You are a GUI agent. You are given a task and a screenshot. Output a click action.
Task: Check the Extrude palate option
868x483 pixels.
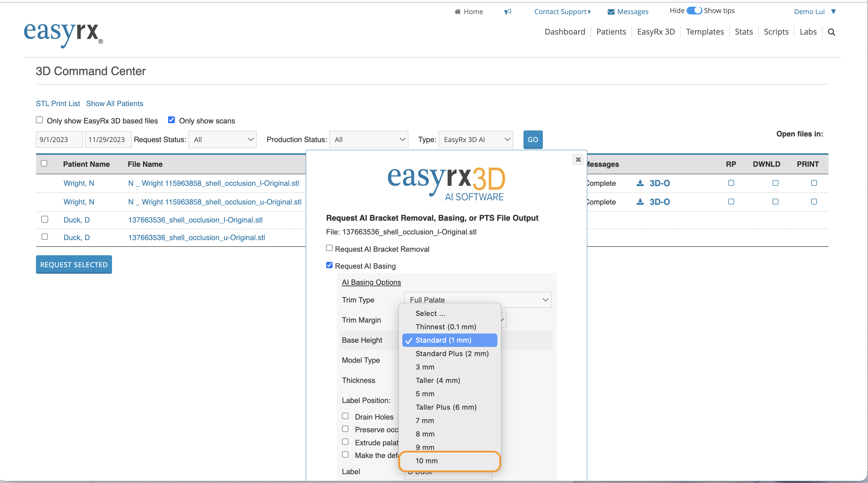pos(345,442)
